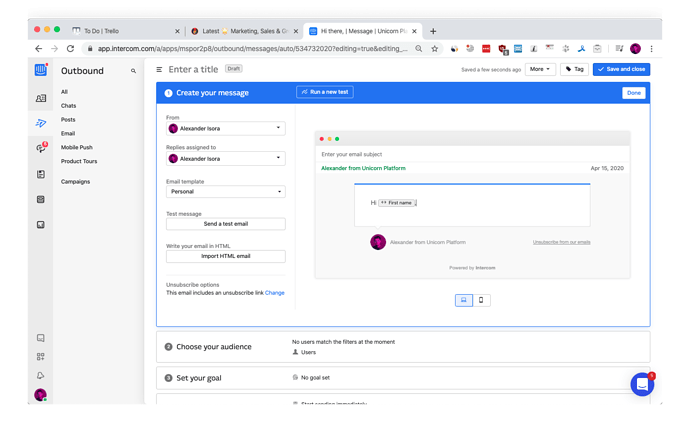Open the Intercom messenger chat bubble
This screenshot has height=440, width=690.
[642, 385]
